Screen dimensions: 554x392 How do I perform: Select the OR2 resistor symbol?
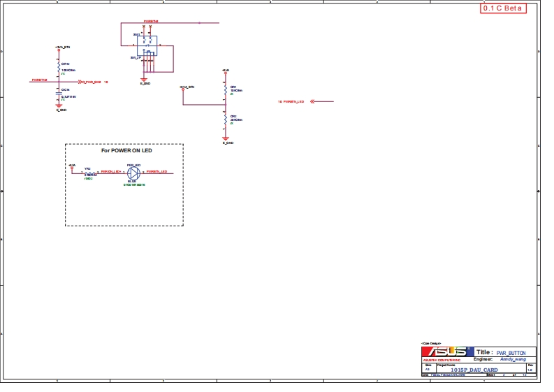[x=225, y=118]
